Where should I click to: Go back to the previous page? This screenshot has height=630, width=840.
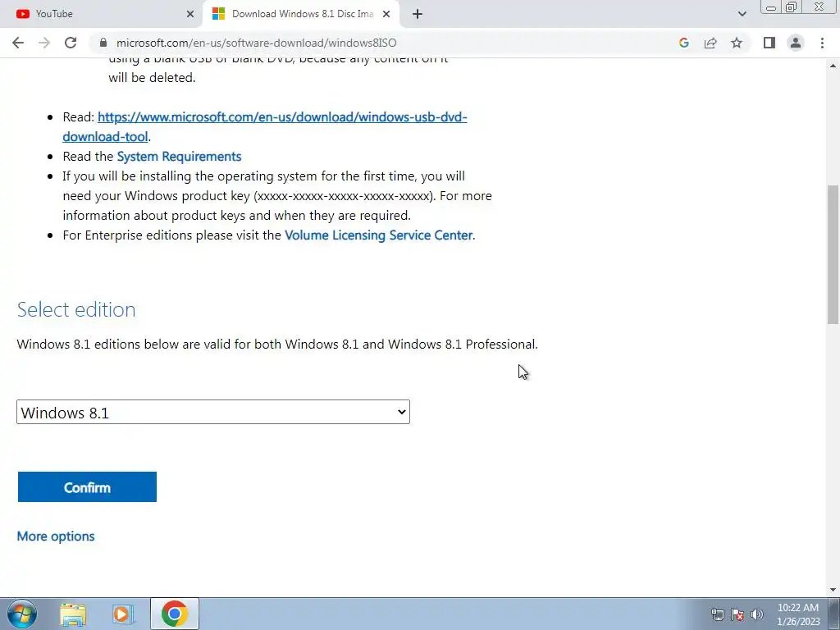pos(18,43)
